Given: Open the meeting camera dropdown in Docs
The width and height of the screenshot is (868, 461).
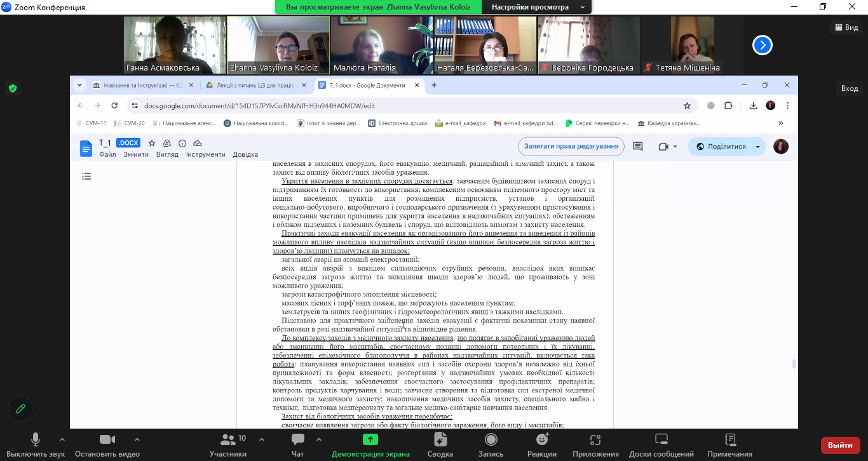Looking at the screenshot, I should [x=668, y=147].
